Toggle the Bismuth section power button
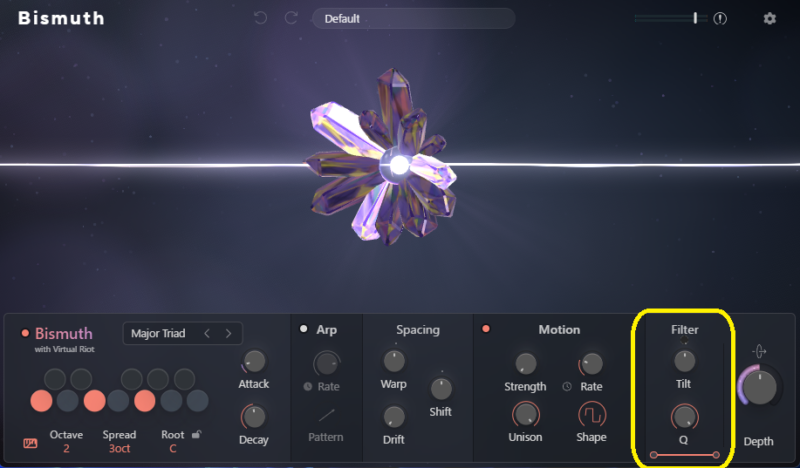The height and width of the screenshot is (468, 800). click(x=25, y=333)
